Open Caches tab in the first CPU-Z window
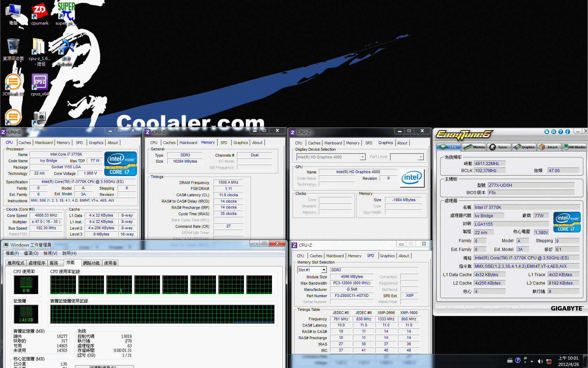The image size is (588, 368). (x=25, y=143)
